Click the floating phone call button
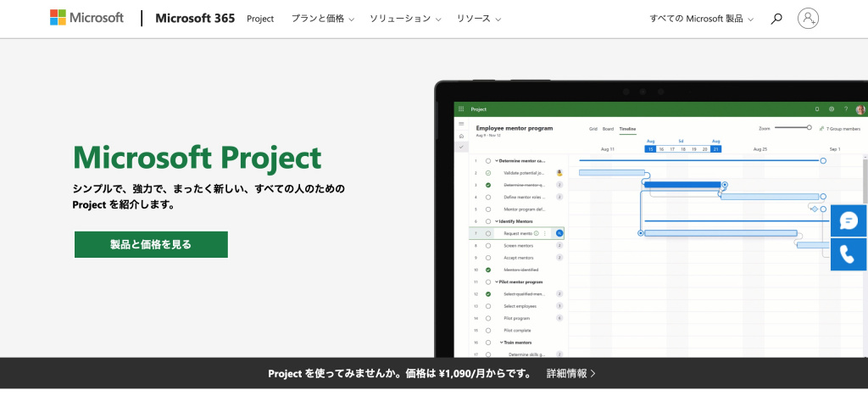Image resolution: width=868 pixels, height=407 pixels. coord(848,254)
